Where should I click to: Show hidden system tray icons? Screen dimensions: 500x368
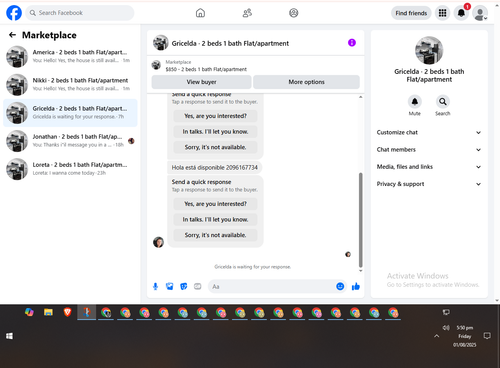pyautogui.click(x=437, y=336)
